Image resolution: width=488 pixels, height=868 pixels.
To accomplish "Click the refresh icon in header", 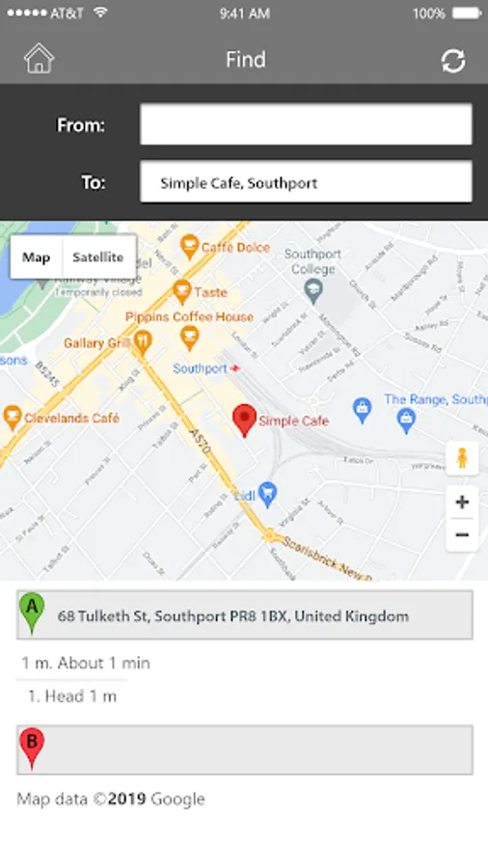I will [453, 60].
